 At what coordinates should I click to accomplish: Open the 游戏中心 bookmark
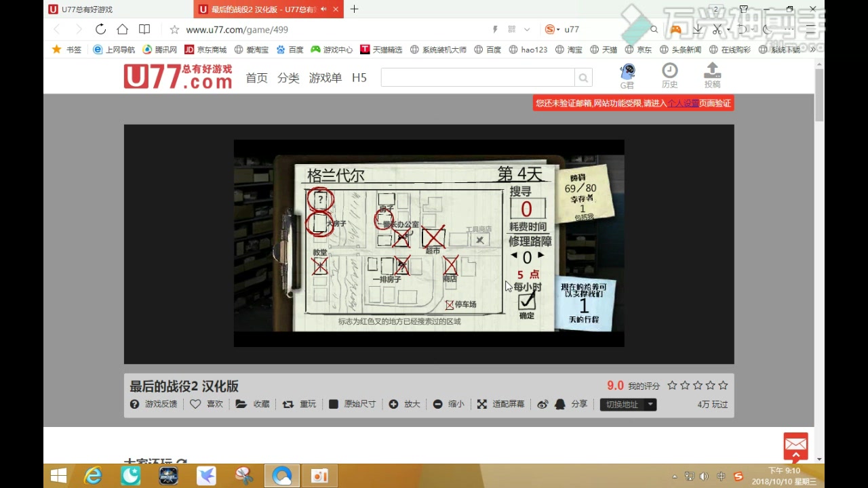point(332,49)
